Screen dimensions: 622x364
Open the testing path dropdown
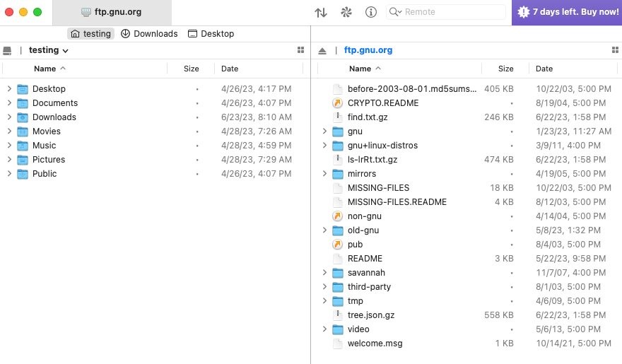coord(48,50)
